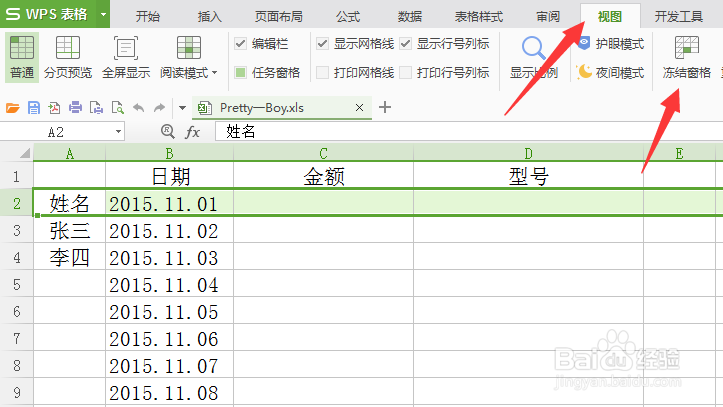The image size is (723, 407).
Task: Click the fx insert function icon
Action: tap(192, 132)
